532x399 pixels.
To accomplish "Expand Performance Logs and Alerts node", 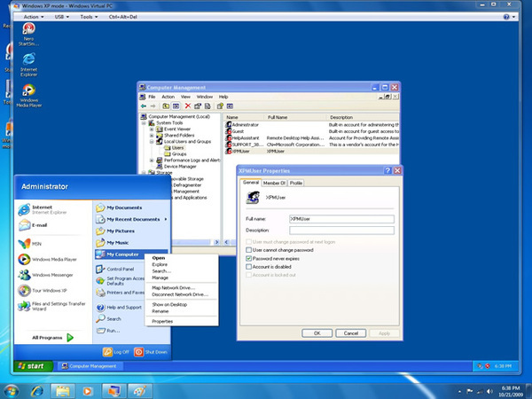I will (x=152, y=160).
